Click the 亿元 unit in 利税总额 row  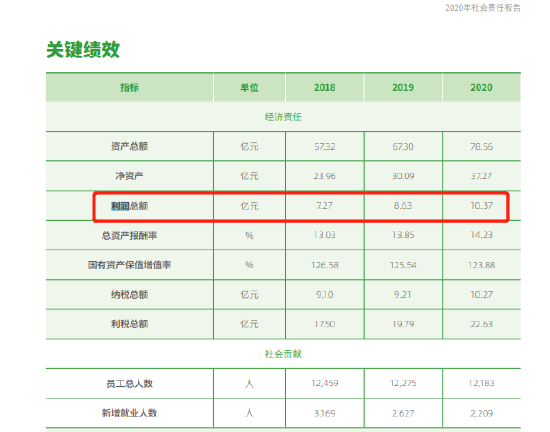[x=249, y=324]
